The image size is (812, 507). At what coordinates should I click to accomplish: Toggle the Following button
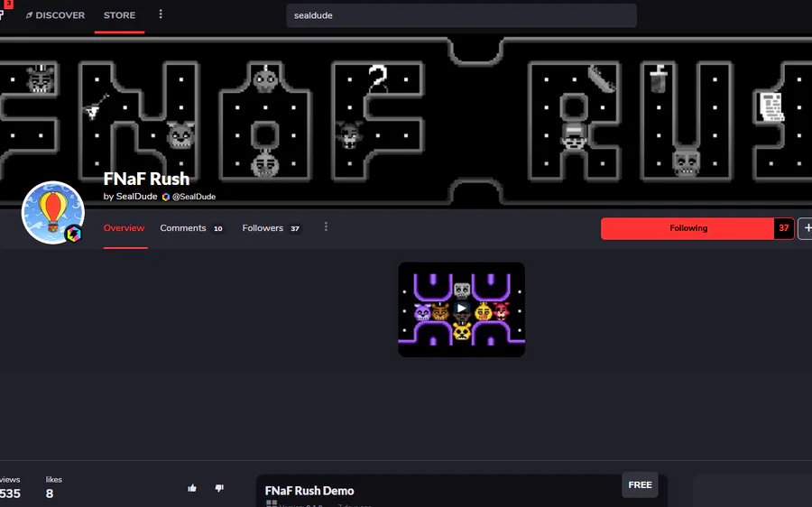[687, 228]
